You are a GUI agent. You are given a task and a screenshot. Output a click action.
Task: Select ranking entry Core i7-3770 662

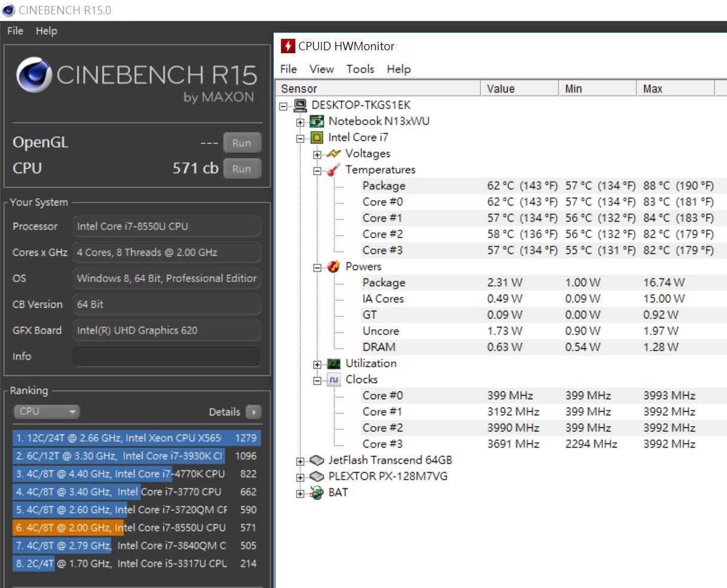pyautogui.click(x=137, y=492)
